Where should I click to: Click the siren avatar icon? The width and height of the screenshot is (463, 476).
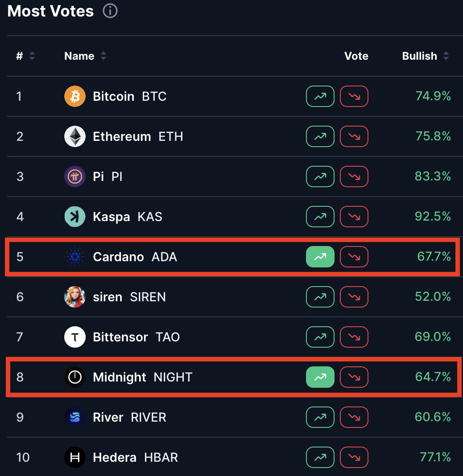[x=75, y=297]
